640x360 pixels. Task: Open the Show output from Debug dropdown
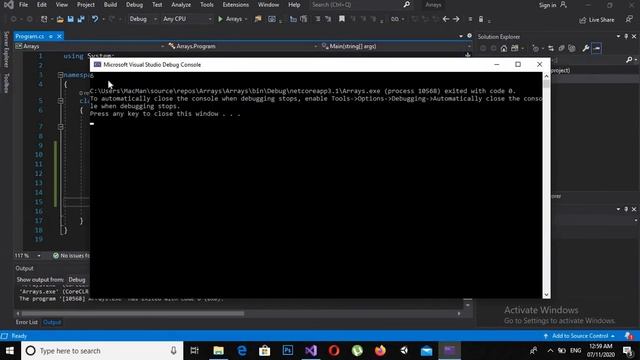pos(78,280)
